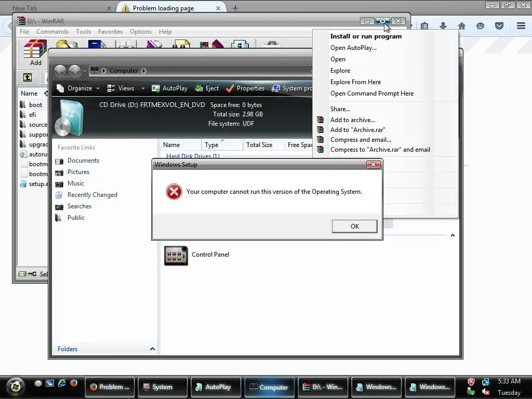The image size is (532, 399).
Task: Click the Firefox home icon
Action: (x=462, y=26)
